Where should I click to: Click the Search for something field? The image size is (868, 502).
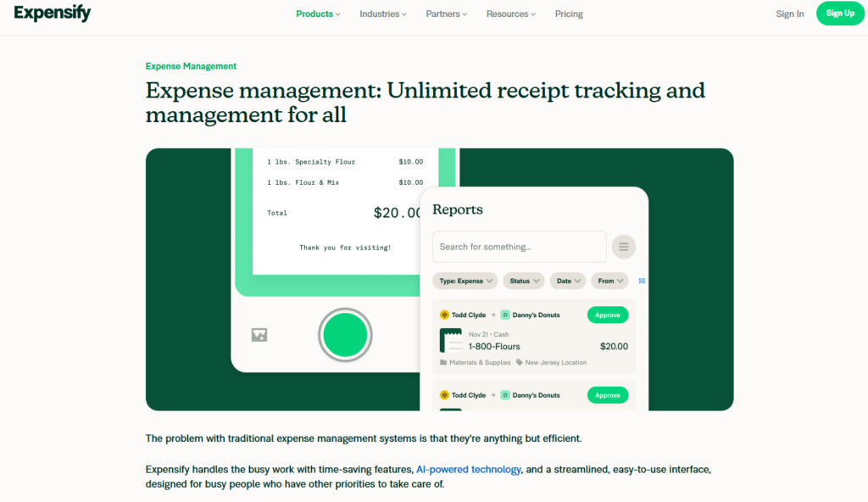pos(520,247)
